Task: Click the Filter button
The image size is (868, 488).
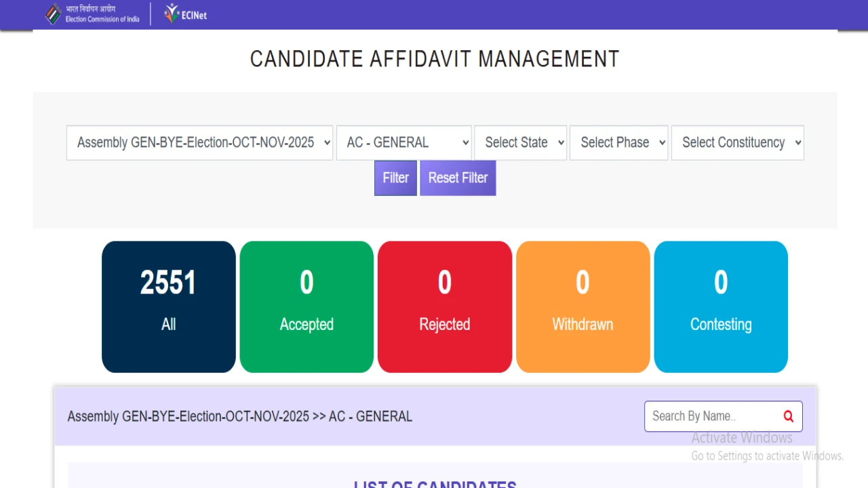Action: coord(395,178)
